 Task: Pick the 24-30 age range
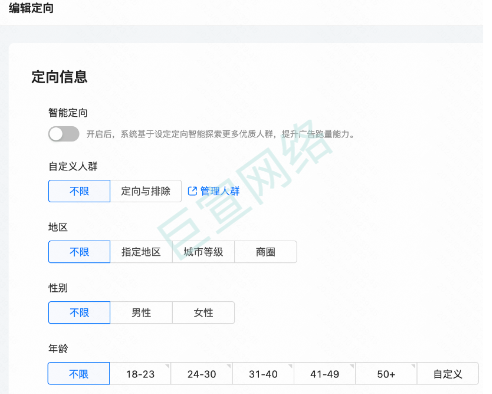(x=202, y=374)
